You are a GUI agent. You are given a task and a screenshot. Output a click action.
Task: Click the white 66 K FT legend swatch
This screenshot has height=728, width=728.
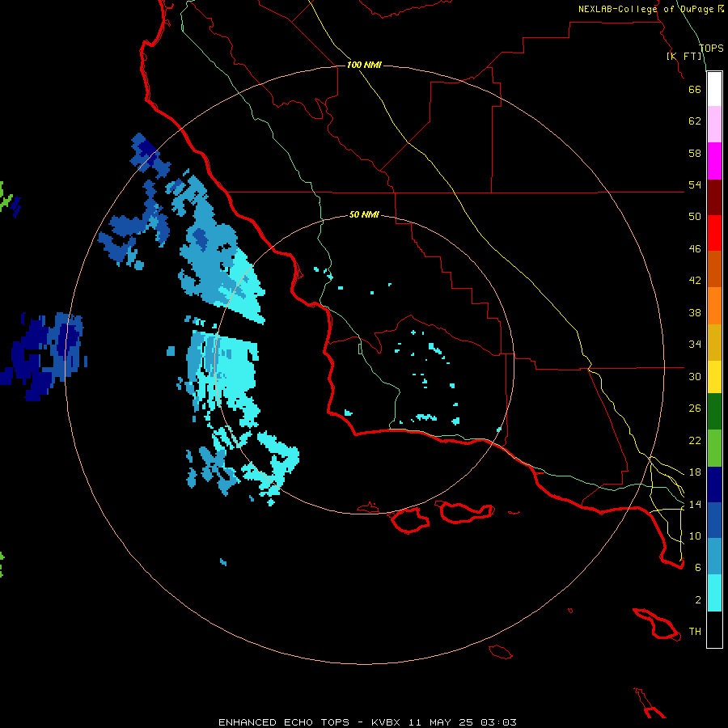714,89
